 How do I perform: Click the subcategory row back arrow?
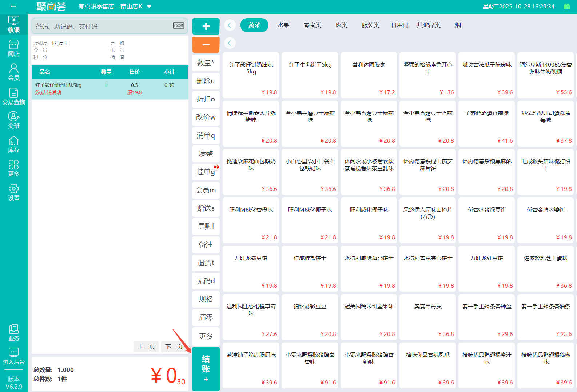230,43
